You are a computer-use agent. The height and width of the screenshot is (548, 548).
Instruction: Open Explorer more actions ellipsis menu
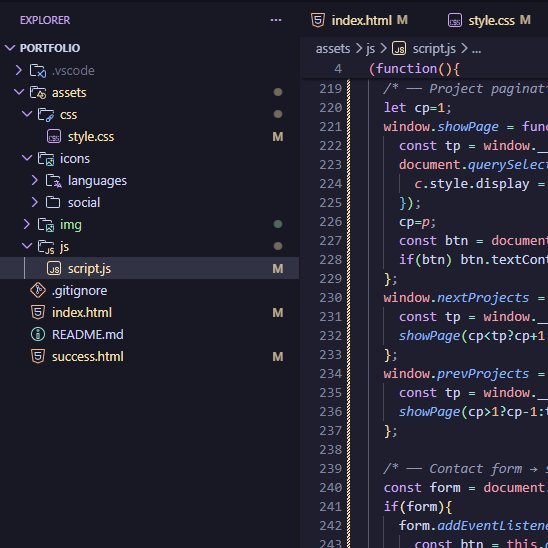point(276,20)
